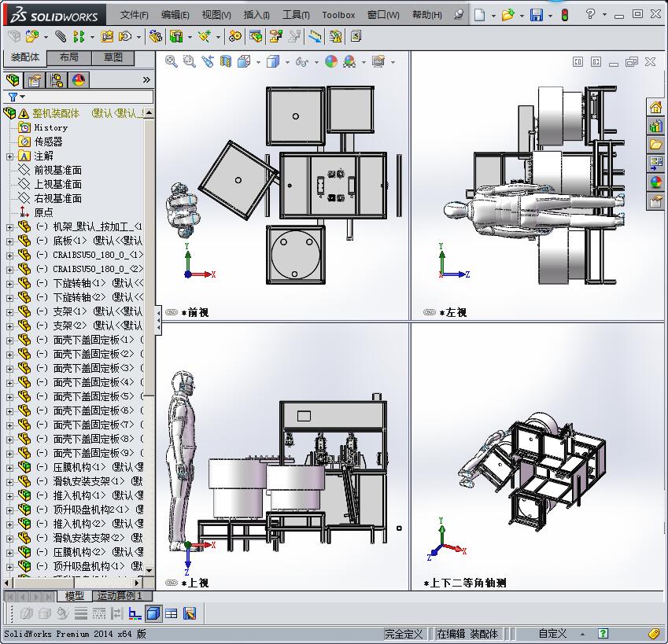
Task: Click the Rebuild traffic light icon
Action: click(x=565, y=15)
